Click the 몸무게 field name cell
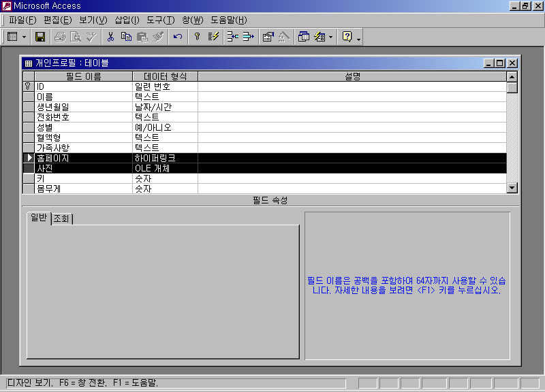 (83, 189)
